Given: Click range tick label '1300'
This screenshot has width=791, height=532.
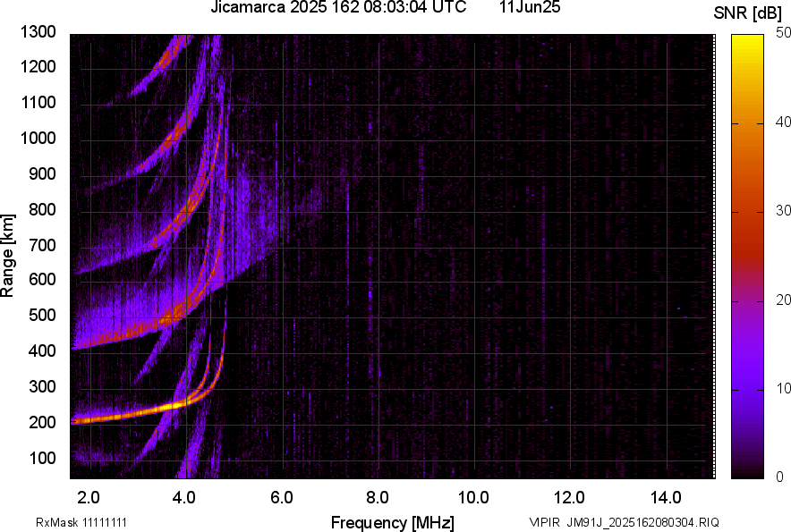Looking at the screenshot, I should click(38, 32).
